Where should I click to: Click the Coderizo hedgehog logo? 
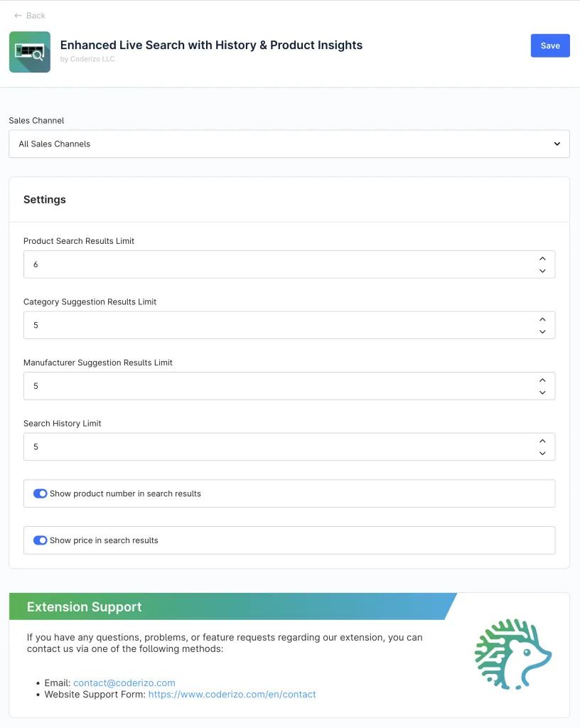(x=512, y=655)
